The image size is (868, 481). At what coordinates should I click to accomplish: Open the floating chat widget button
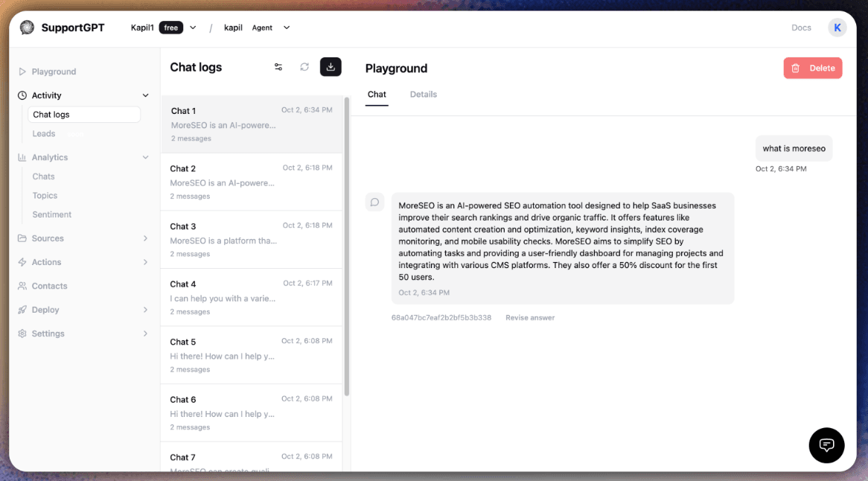tap(826, 445)
